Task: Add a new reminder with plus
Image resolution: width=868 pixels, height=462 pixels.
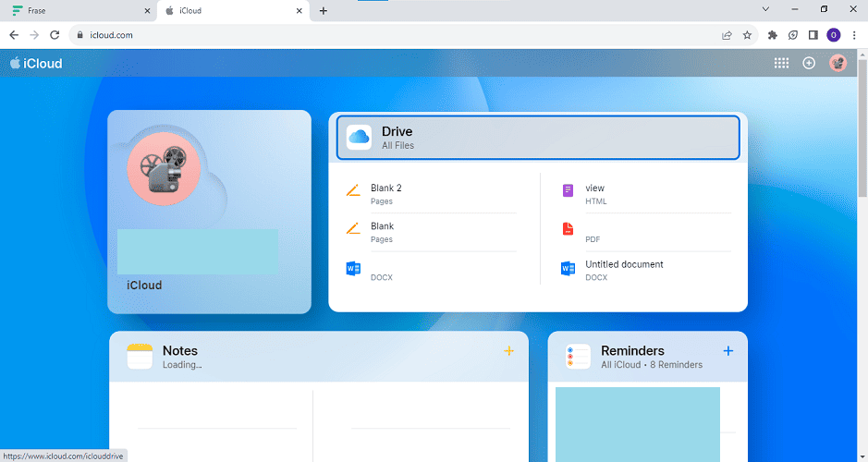Action: coord(728,351)
